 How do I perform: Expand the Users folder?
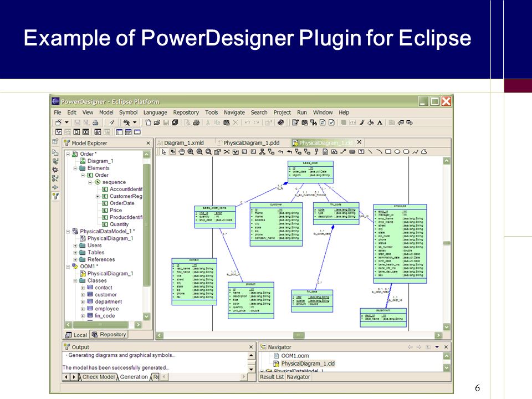(75, 245)
